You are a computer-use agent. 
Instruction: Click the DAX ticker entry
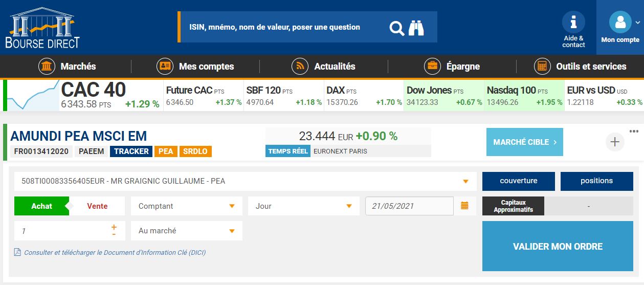click(364, 96)
